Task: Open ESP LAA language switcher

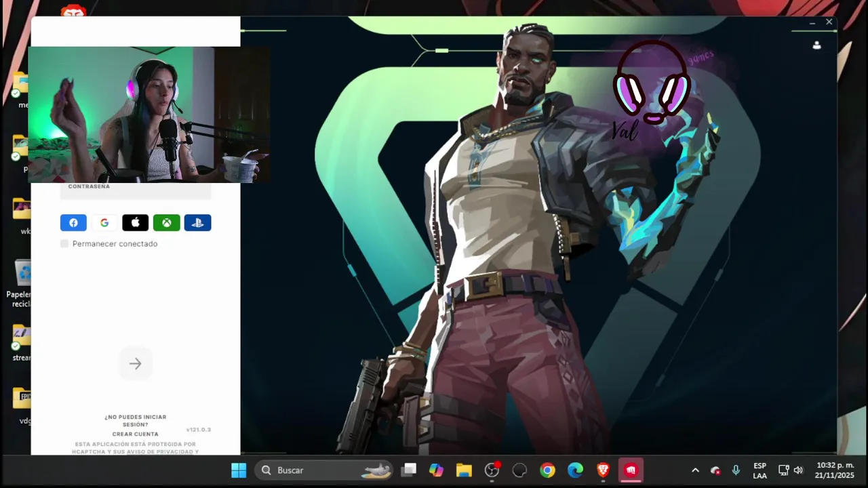Action: (x=759, y=470)
